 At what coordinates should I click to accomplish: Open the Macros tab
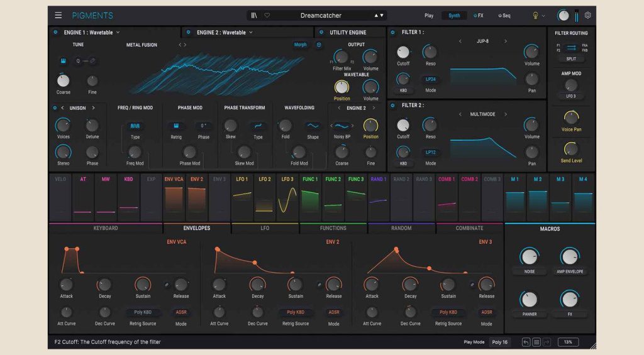point(550,229)
